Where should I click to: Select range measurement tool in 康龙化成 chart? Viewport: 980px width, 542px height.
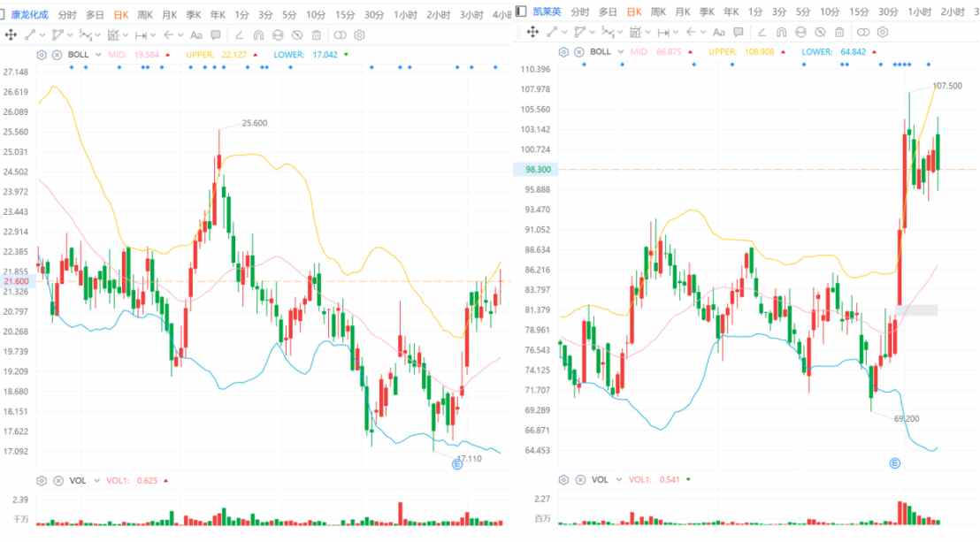(x=142, y=35)
